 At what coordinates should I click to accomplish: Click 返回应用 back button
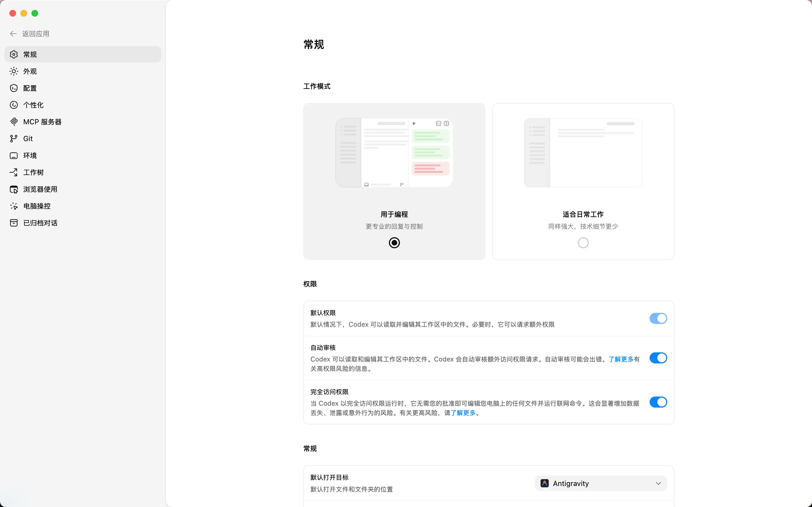pyautogui.click(x=30, y=34)
